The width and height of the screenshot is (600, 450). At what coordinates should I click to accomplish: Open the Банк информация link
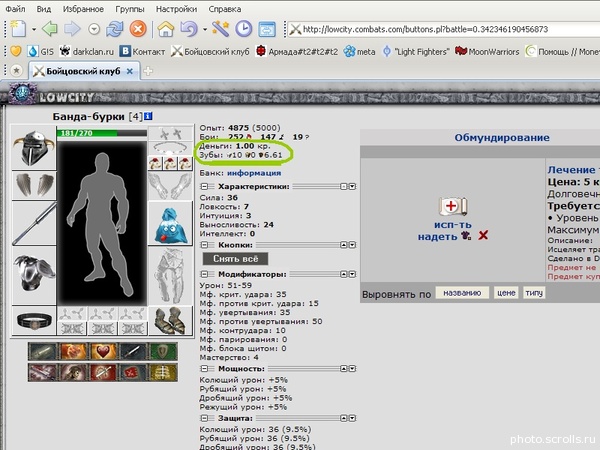pos(254,173)
